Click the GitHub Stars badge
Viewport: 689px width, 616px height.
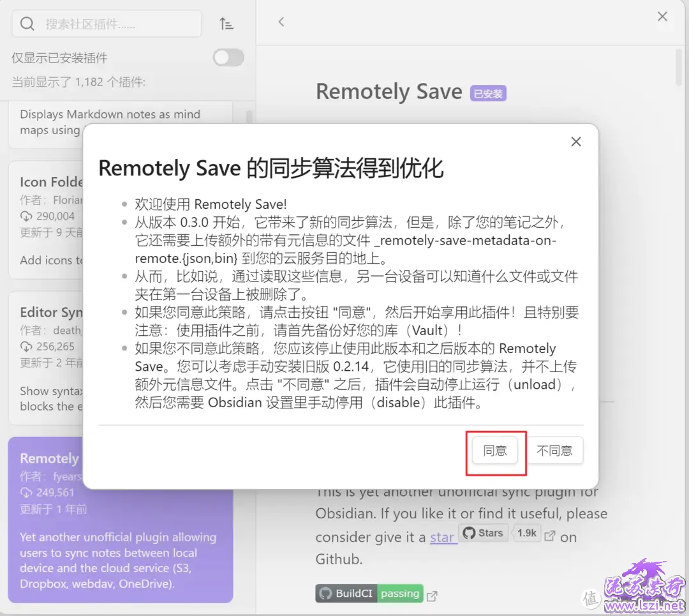click(x=483, y=533)
